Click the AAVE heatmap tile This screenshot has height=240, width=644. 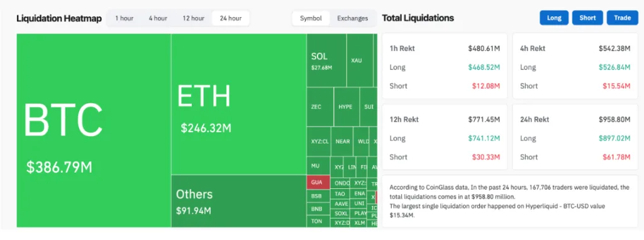click(x=340, y=203)
